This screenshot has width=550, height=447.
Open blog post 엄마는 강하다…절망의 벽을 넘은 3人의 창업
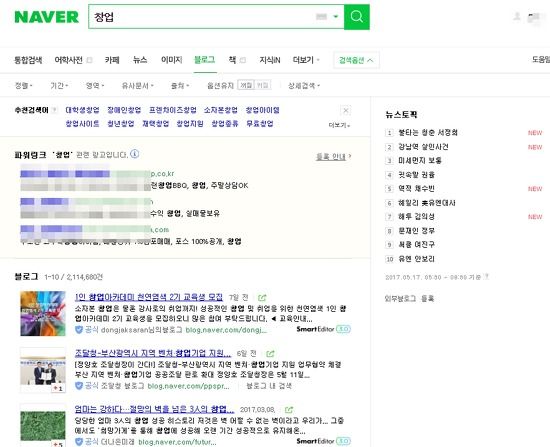pos(154,409)
